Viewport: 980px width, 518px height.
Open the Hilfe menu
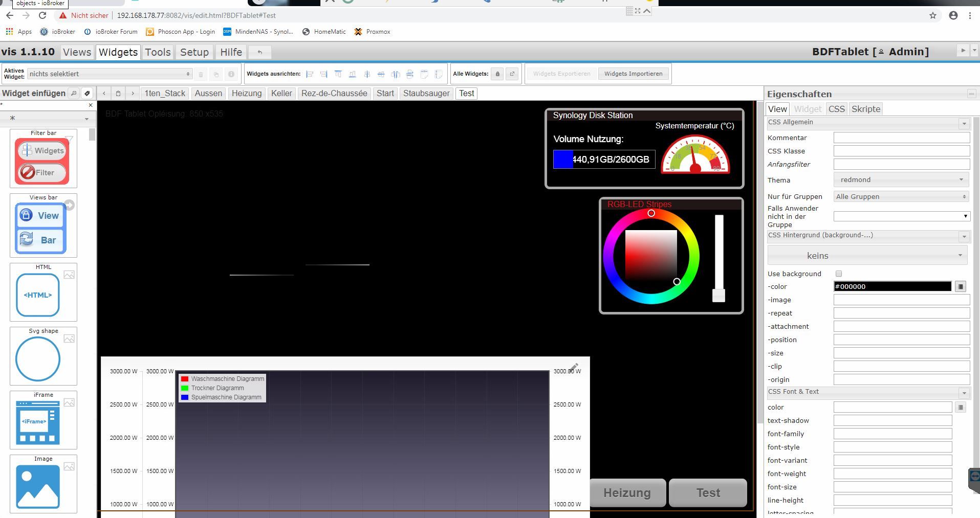231,52
